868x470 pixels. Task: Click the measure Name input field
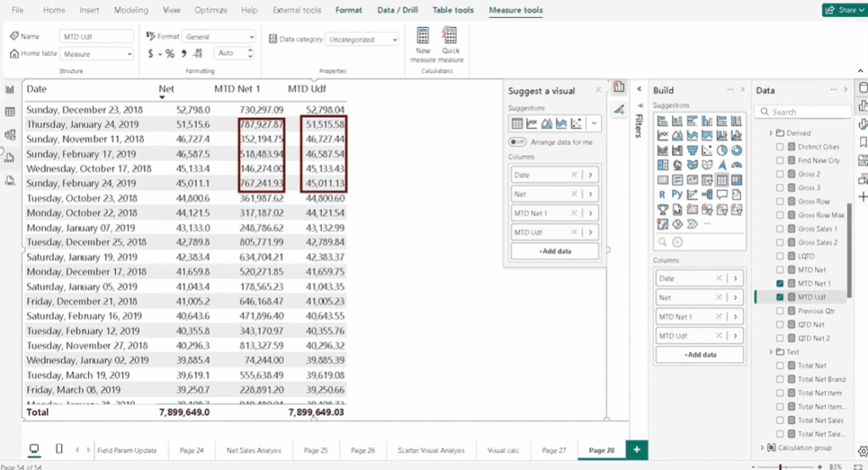click(x=97, y=36)
